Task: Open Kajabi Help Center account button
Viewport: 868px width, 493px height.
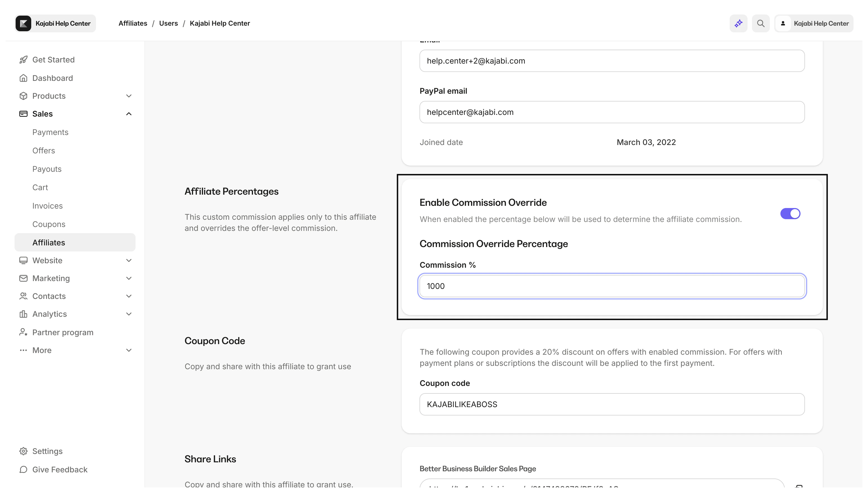Action: point(814,23)
